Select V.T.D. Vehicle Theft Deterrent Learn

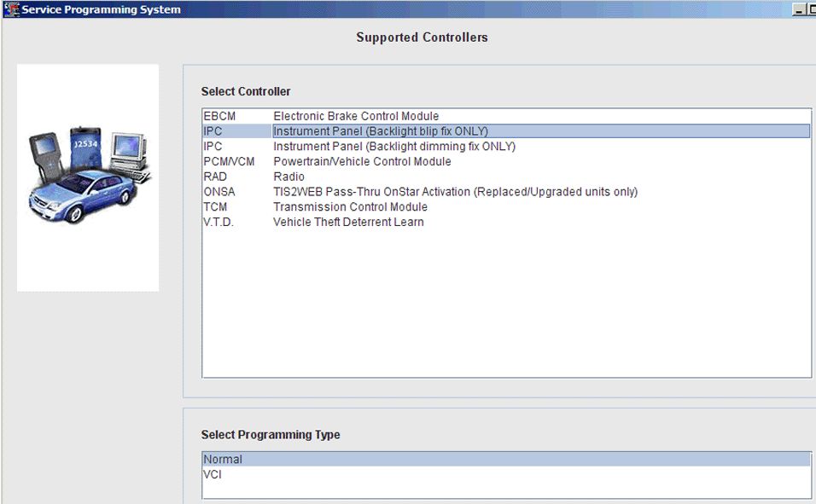(x=347, y=223)
